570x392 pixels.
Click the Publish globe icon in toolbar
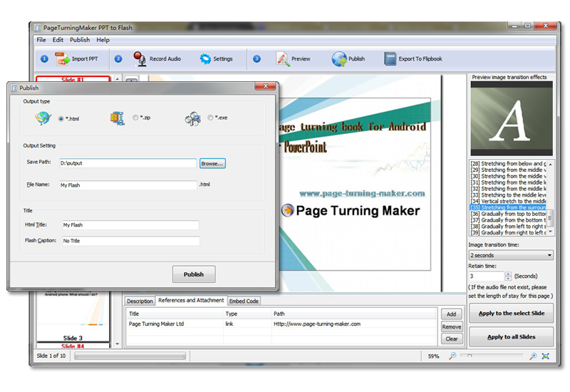[339, 58]
